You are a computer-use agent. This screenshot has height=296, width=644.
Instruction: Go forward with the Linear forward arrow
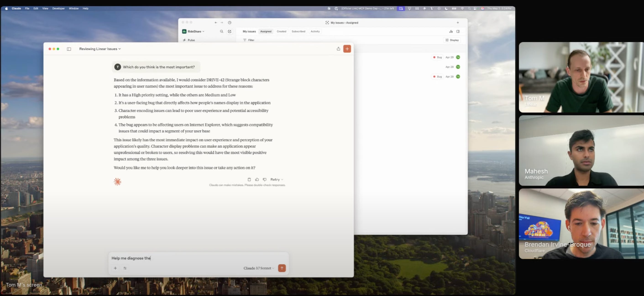[222, 23]
